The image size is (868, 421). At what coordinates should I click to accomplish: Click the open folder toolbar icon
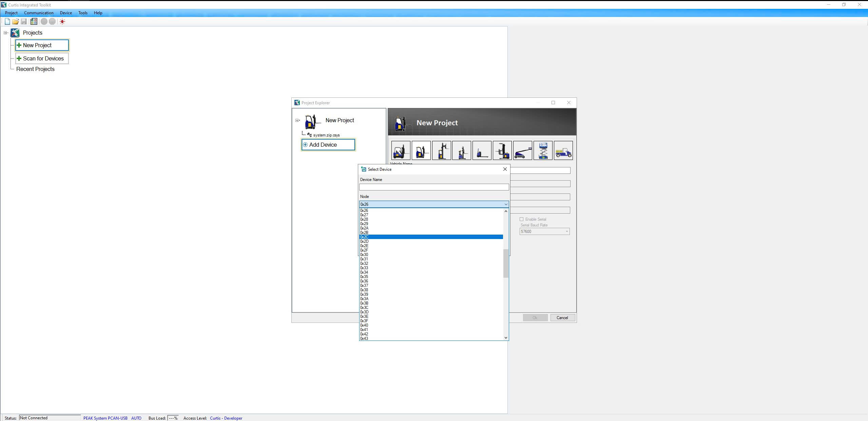[x=15, y=21]
